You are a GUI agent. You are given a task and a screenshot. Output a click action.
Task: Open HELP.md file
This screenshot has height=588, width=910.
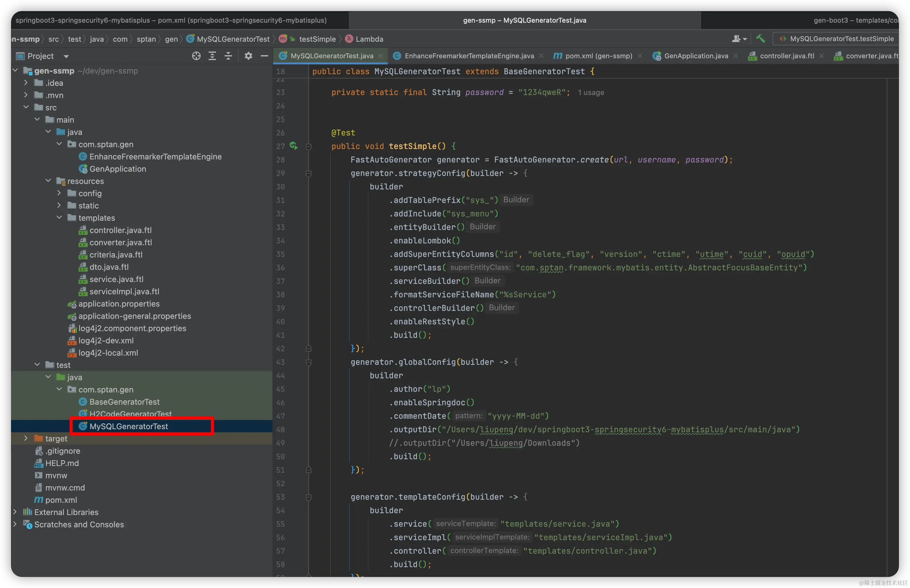click(61, 463)
